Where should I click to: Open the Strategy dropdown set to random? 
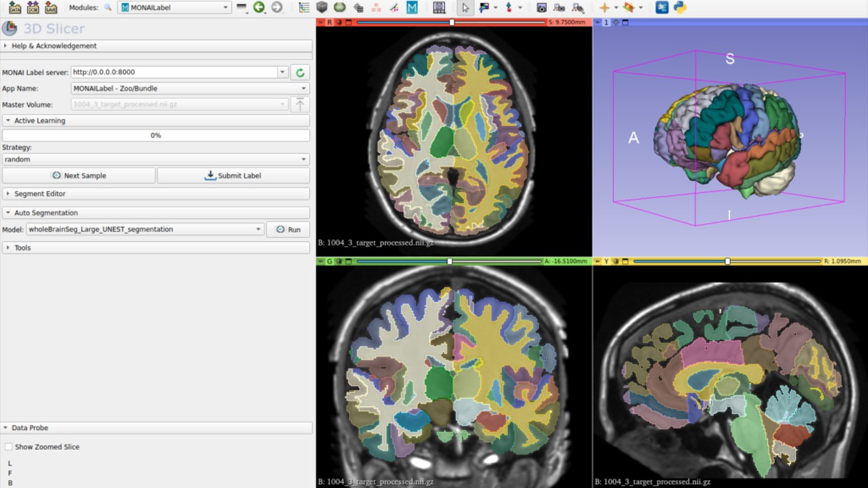point(155,160)
